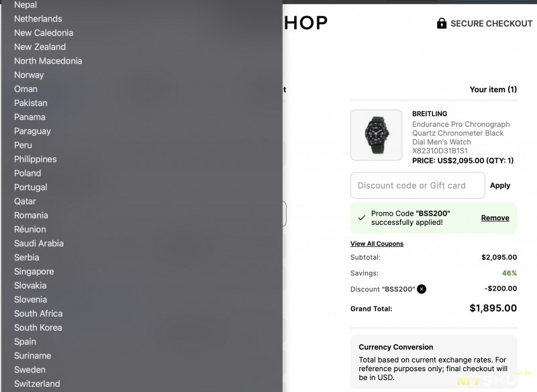Open the View All Coupons link

tap(377, 244)
